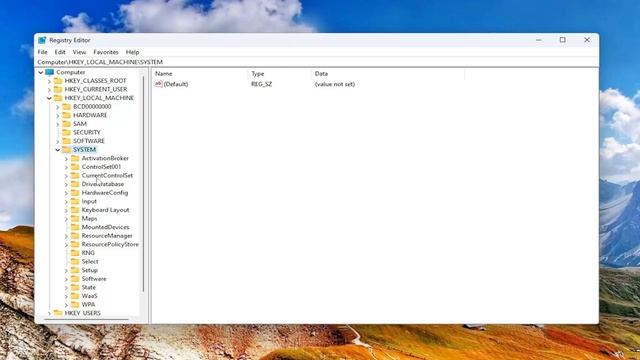Expand the WPA key arrow

(67, 305)
